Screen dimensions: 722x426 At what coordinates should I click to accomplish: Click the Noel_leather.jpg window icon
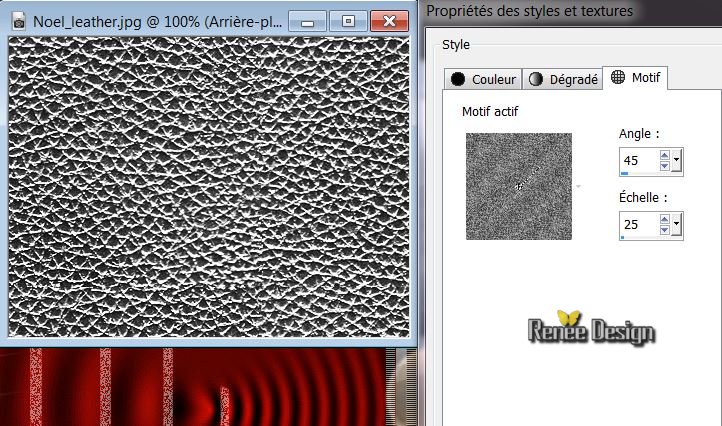(18, 21)
